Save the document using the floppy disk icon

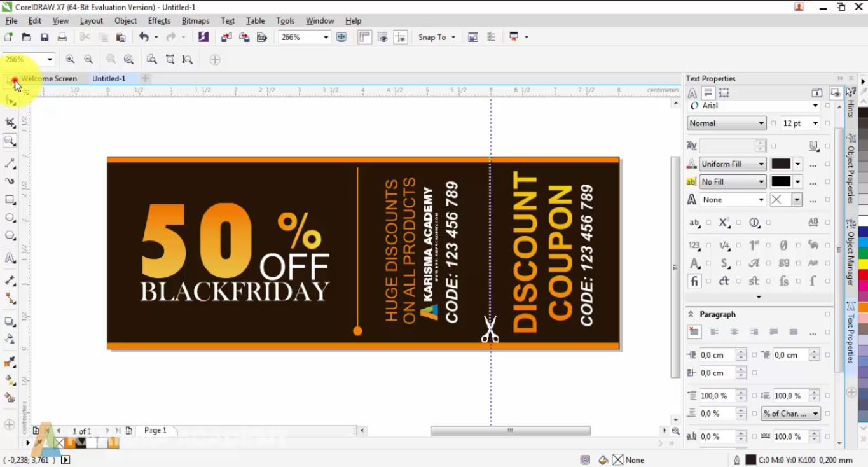click(44, 38)
